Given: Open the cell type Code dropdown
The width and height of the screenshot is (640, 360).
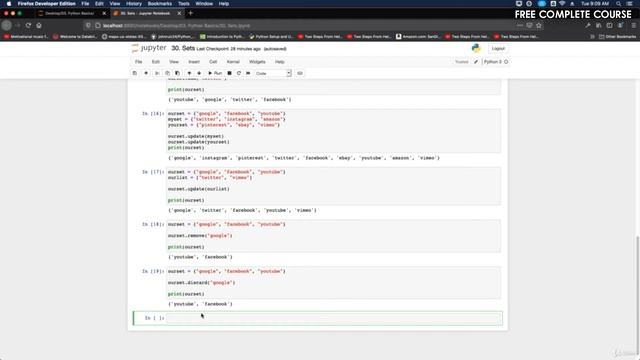Looking at the screenshot, I should [273, 73].
